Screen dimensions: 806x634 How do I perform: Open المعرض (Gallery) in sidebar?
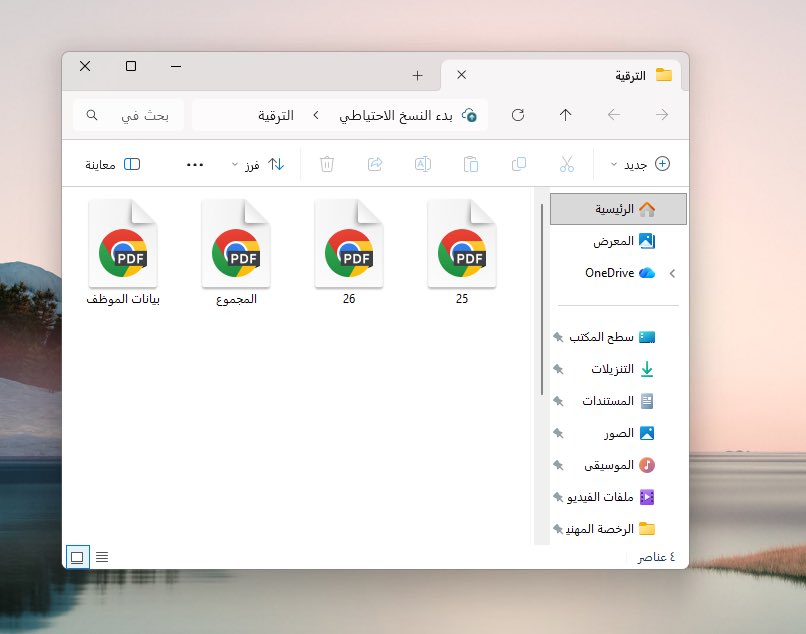click(618, 241)
